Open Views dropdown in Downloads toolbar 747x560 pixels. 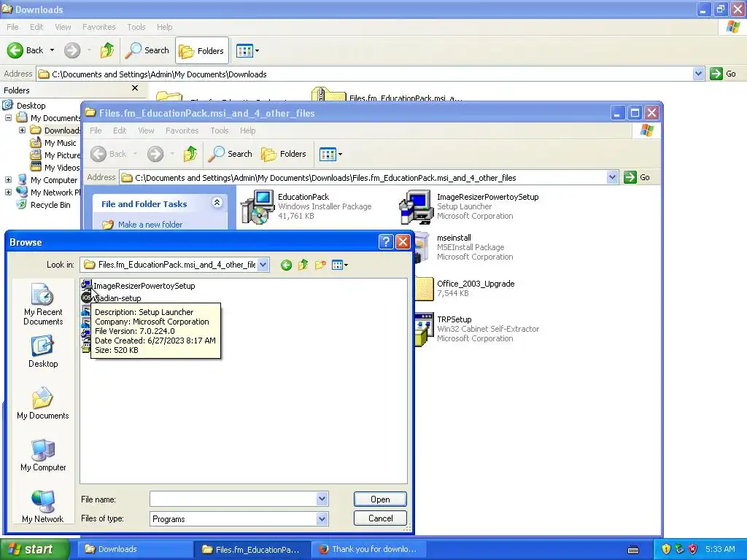[248, 50]
